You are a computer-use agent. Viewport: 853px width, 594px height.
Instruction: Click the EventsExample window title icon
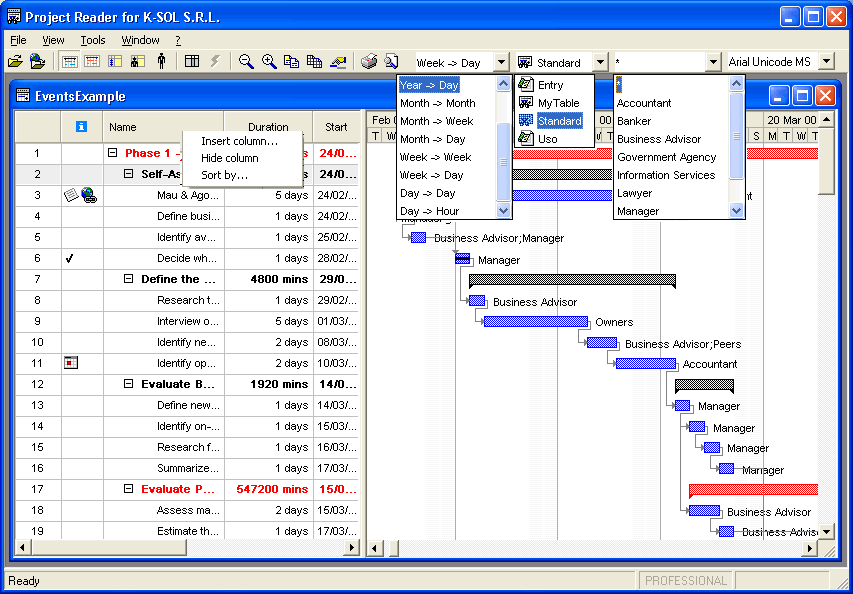point(23,96)
